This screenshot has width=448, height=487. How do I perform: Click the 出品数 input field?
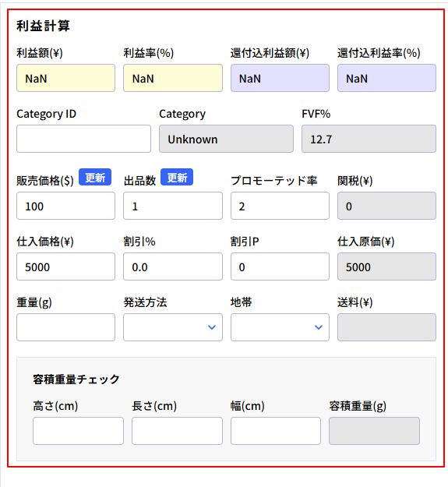pyautogui.click(x=173, y=206)
